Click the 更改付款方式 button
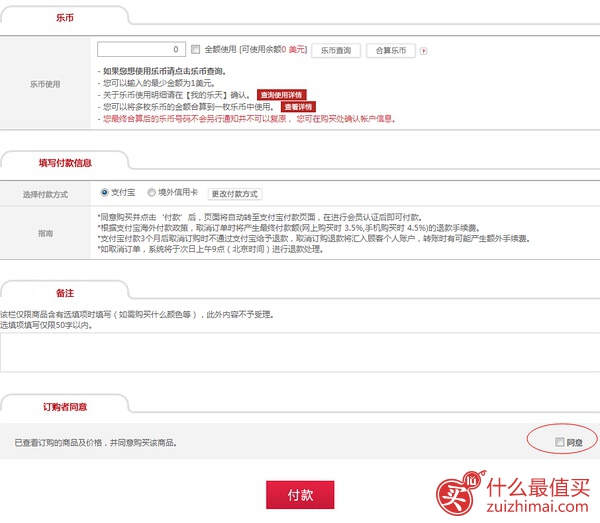The width and height of the screenshot is (600, 523). 235,194
